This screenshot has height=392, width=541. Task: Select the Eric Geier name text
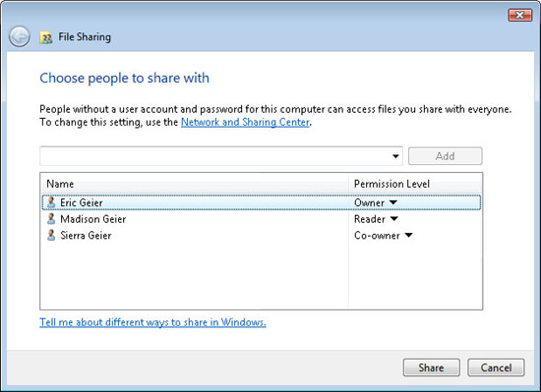(82, 202)
